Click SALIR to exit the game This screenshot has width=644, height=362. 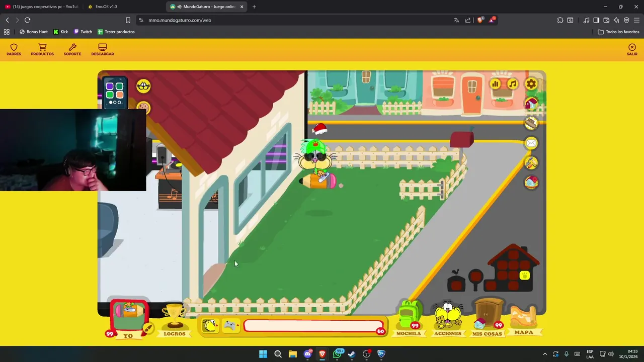point(632,50)
